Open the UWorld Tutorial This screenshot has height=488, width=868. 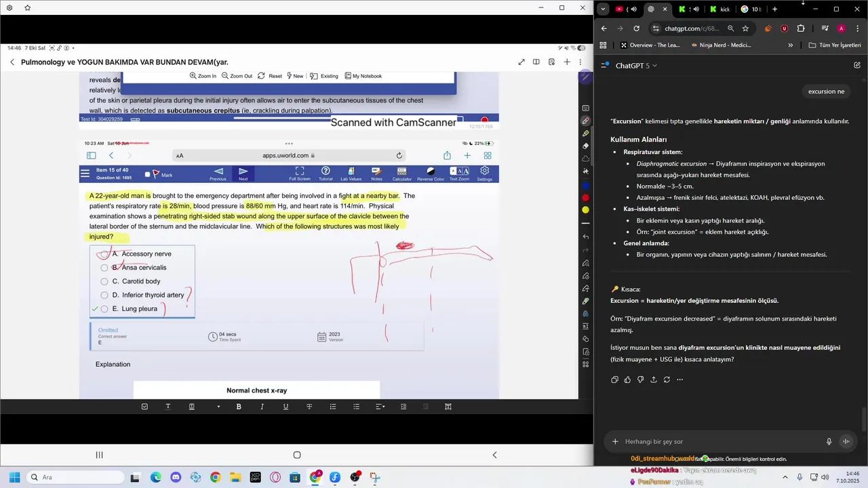pyautogui.click(x=325, y=174)
